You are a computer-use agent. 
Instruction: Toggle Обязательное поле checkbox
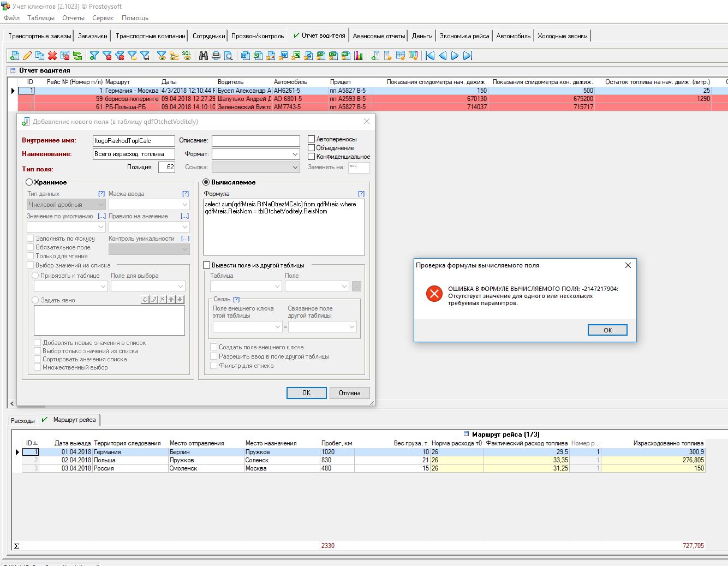coord(31,247)
